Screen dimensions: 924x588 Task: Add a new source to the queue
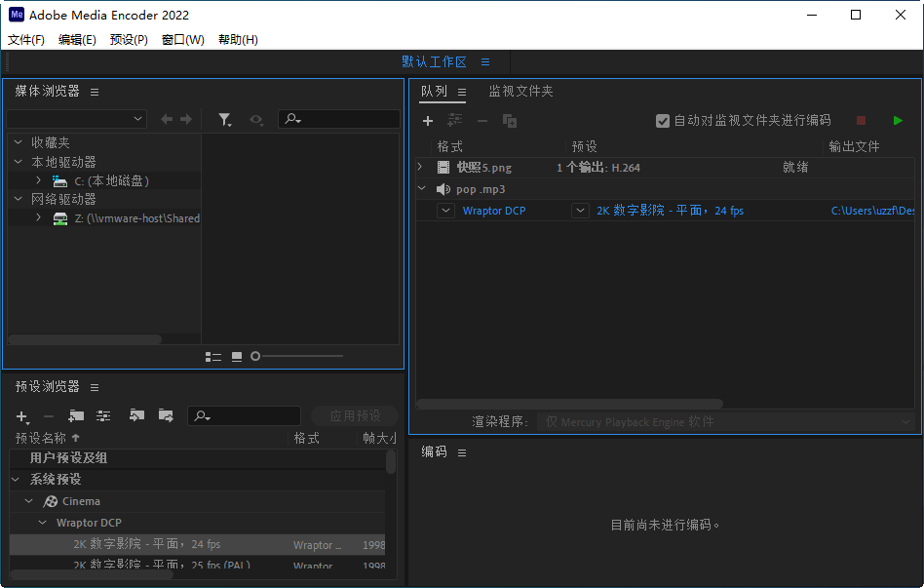(428, 121)
